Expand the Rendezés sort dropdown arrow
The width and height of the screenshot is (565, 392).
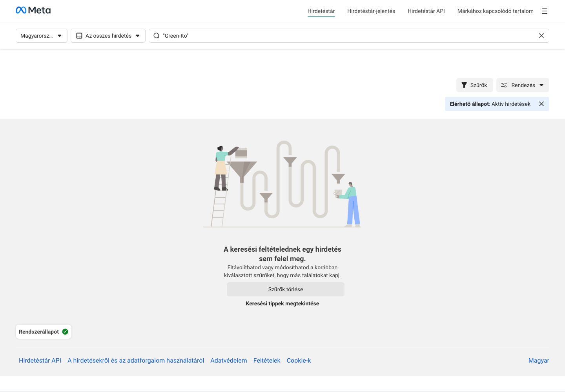[541, 85]
